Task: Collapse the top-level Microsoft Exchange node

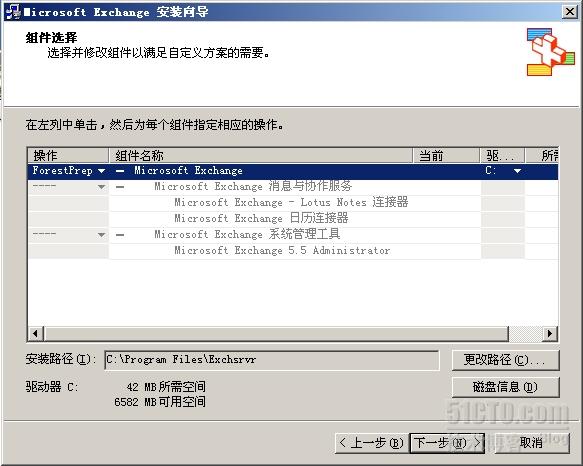Action: point(120,171)
